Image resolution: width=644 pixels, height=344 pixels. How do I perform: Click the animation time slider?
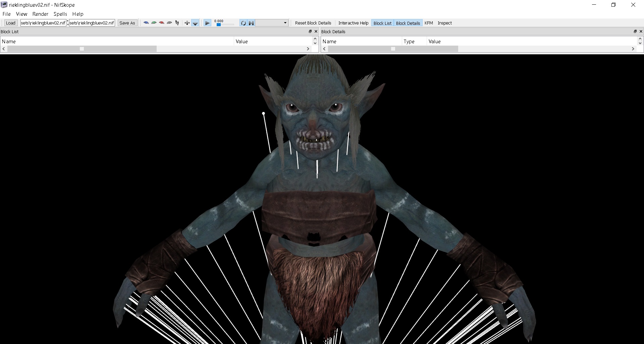pos(225,24)
